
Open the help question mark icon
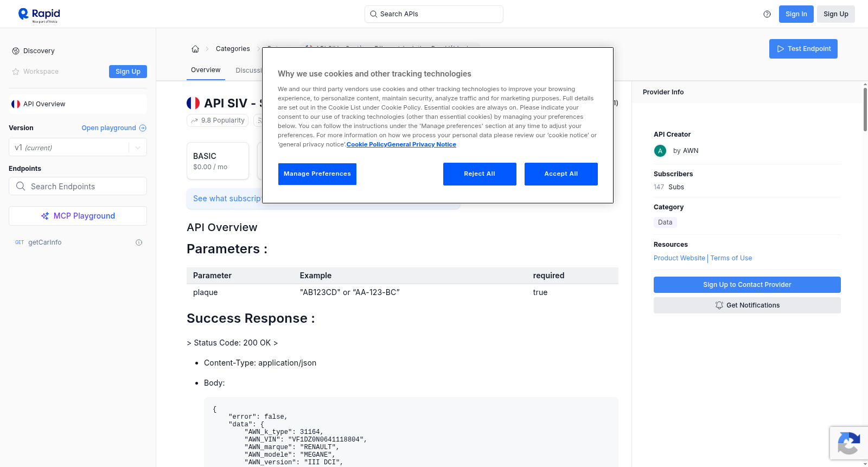767,14
